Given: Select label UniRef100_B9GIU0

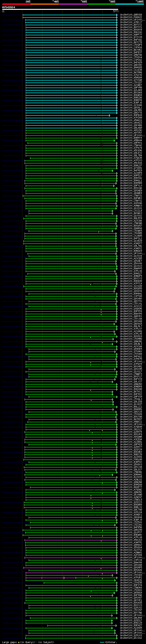Looking at the screenshot, I should click(x=131, y=32).
